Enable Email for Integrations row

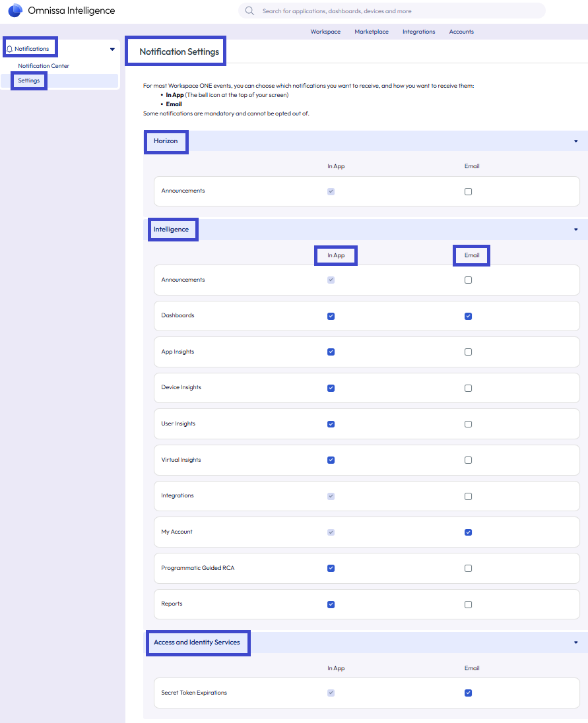[468, 497]
